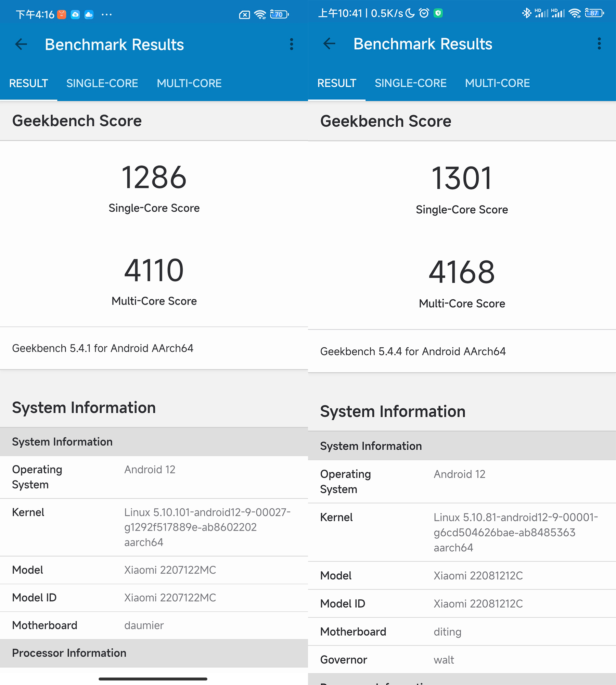
Task: Tap the battery icon showing 70
Action: [279, 14]
